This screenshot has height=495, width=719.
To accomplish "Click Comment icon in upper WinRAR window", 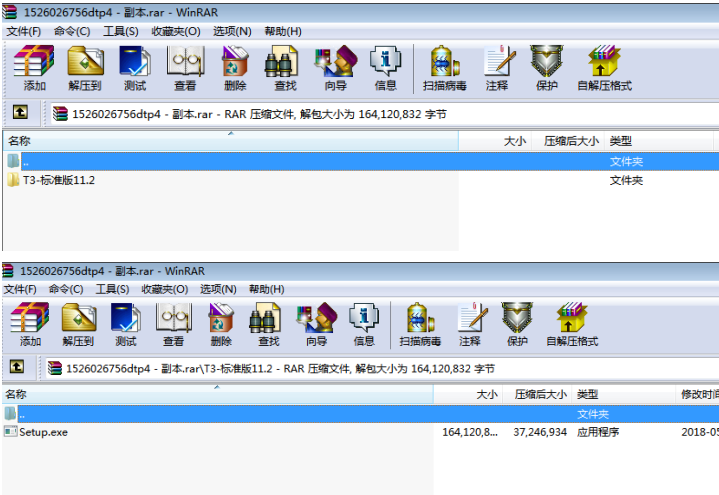I will 498,68.
